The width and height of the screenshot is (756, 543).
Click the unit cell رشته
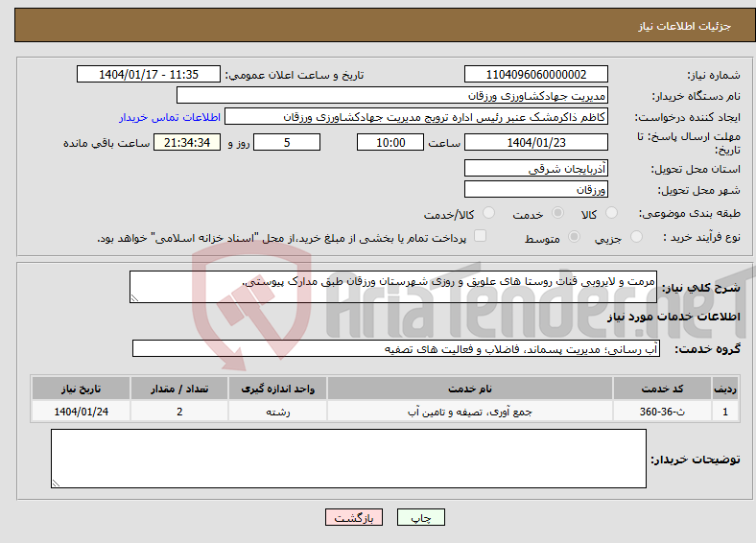277,412
